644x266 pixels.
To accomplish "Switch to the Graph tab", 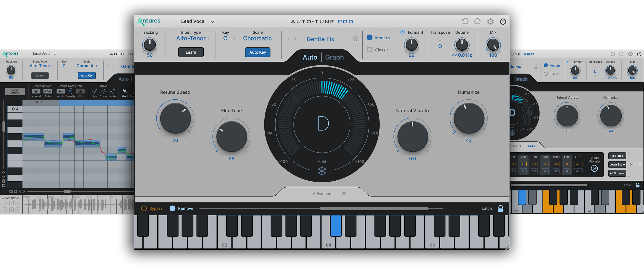I will click(334, 57).
